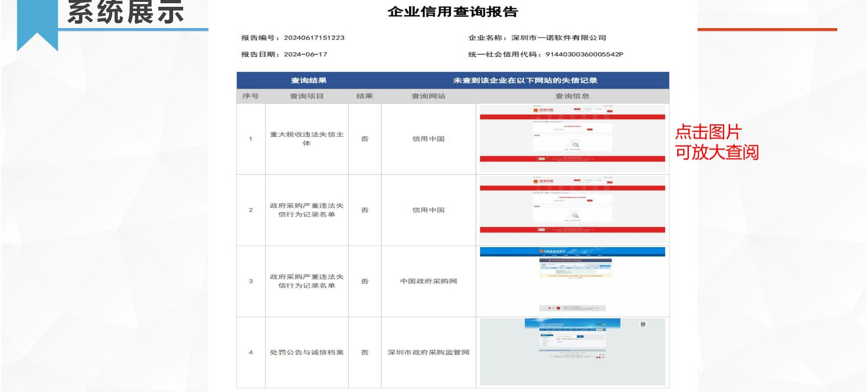Click the 企业信用查询报告 title
This screenshot has height=392, width=868.
[x=453, y=12]
